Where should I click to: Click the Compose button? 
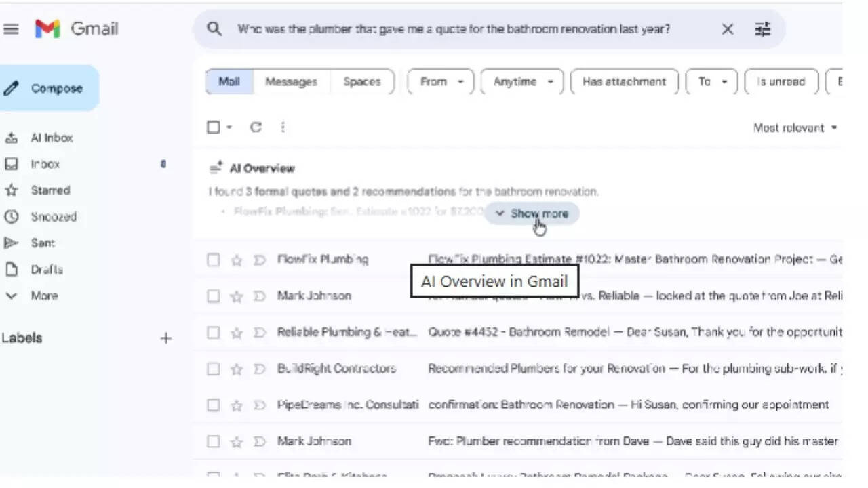coord(49,88)
